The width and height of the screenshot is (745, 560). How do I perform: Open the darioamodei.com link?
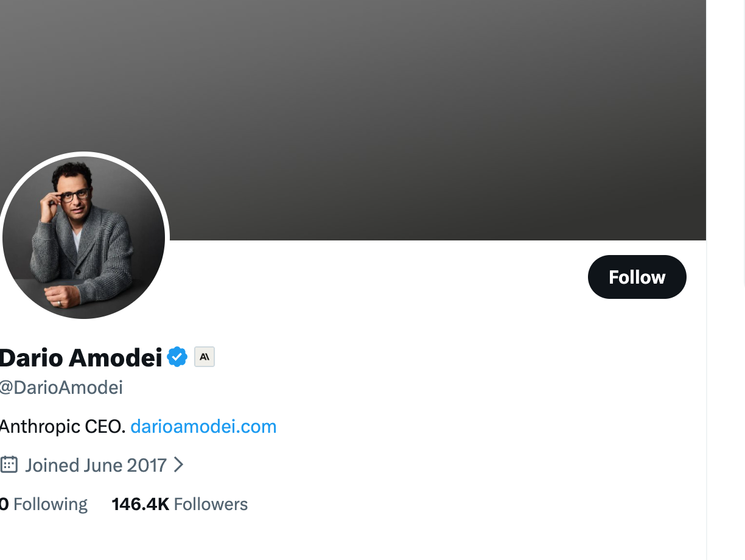(x=203, y=426)
